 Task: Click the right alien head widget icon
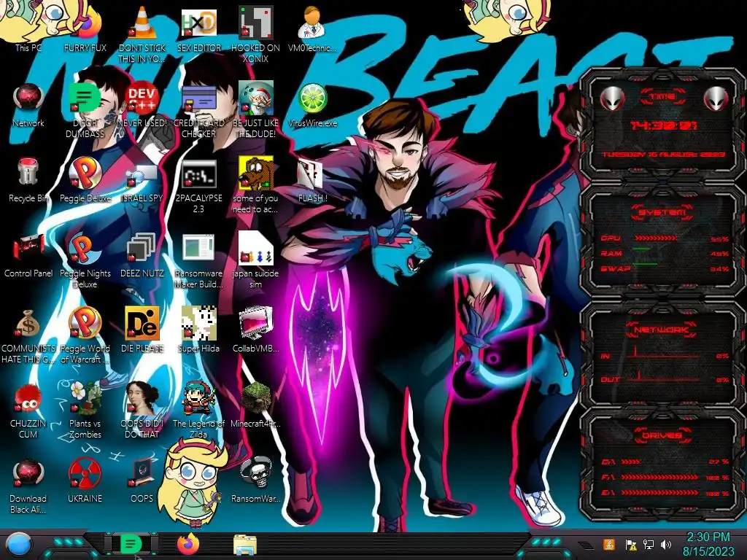click(716, 99)
